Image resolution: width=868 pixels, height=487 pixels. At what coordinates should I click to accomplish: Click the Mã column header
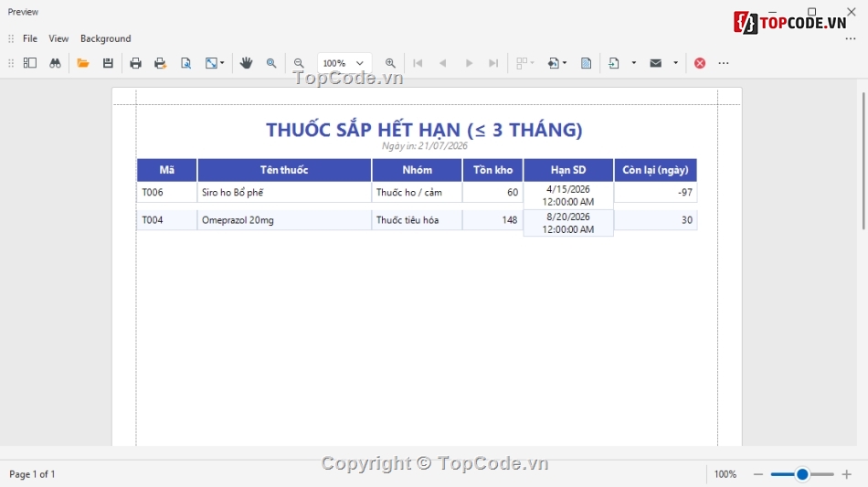point(166,170)
